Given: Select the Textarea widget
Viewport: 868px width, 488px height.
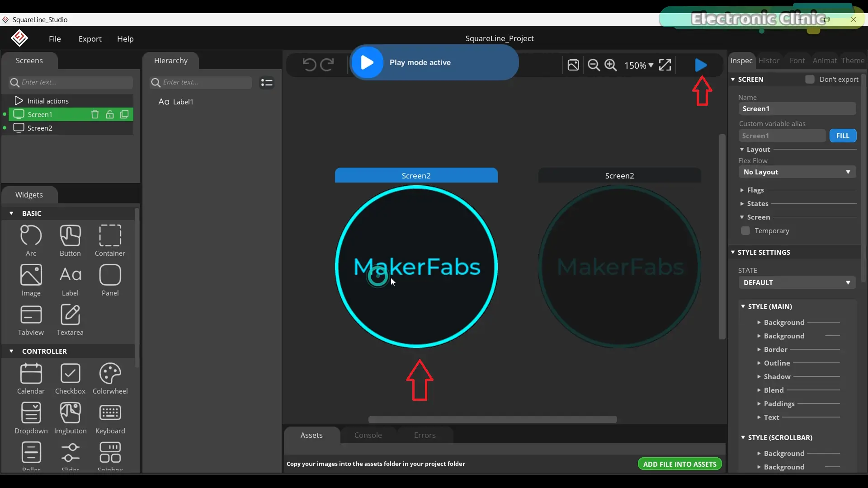Looking at the screenshot, I should (x=70, y=320).
